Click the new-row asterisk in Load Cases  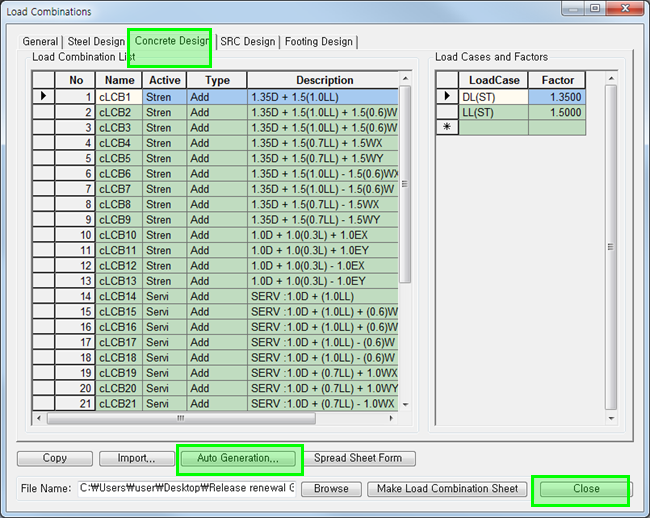tap(447, 127)
